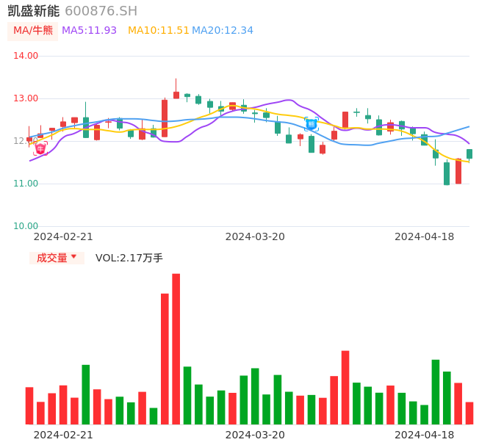Click the stock code 600876.SH
The height and width of the screenshot is (445, 504).
(101, 11)
